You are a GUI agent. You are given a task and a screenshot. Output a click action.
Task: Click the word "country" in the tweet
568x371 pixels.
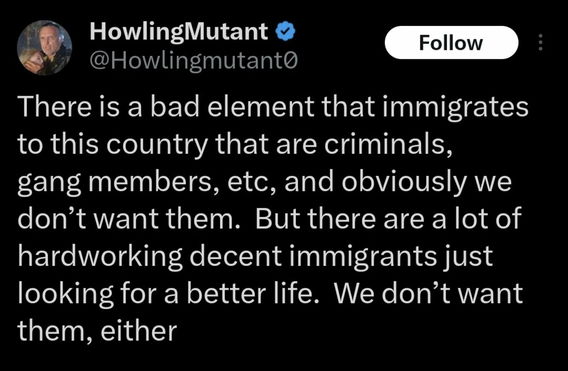click(157, 145)
